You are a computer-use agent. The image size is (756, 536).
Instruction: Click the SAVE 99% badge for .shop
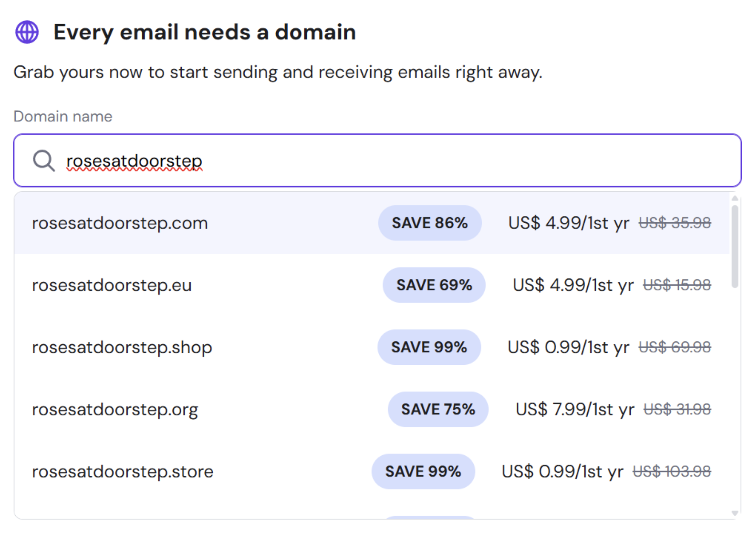(429, 347)
